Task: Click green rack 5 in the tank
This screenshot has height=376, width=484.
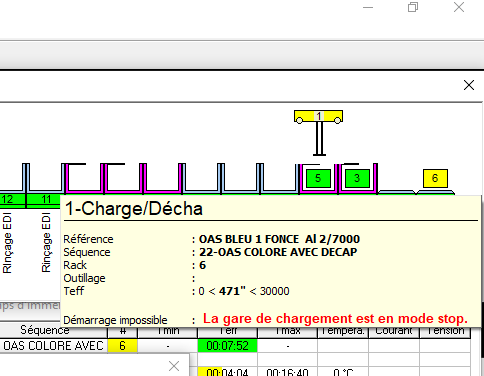Action: click(x=318, y=178)
